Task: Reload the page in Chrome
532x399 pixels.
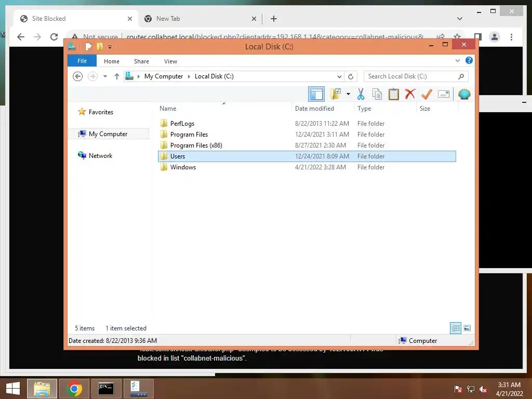Action: (x=54, y=37)
